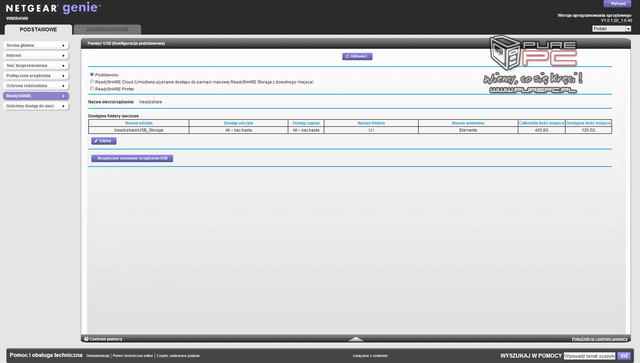640x363 pixels.
Task: Click the IDŹ search button
Action: 624,356
